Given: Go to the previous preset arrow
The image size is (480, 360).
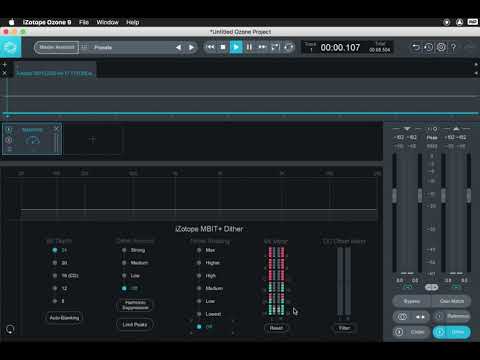Looking at the screenshot, I should point(179,48).
